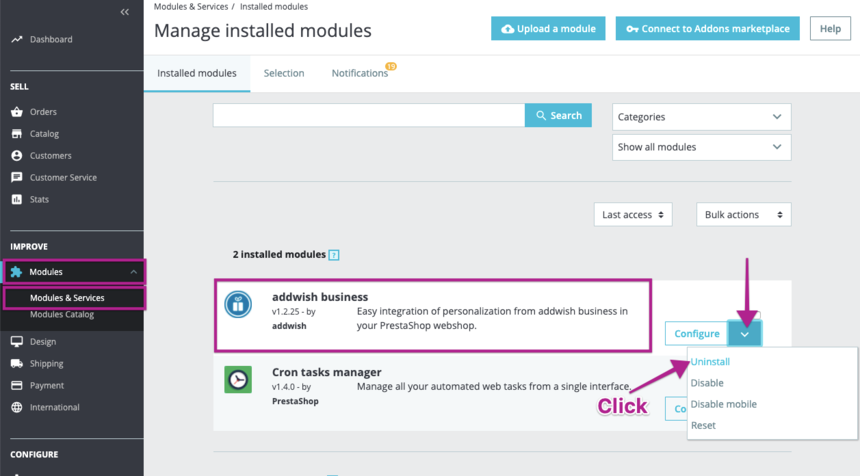This screenshot has width=860, height=476.
Task: Click the addwish business module logo
Action: point(238,305)
